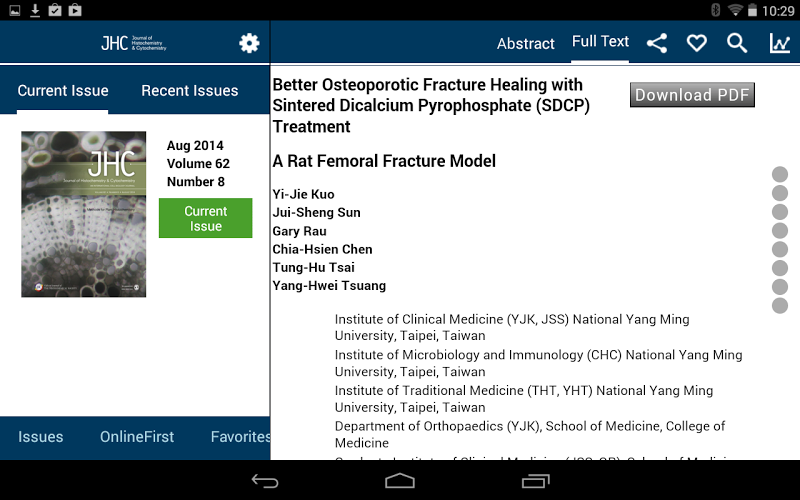Open the Favorites bottom tab
This screenshot has width=800, height=500.
pos(240,437)
